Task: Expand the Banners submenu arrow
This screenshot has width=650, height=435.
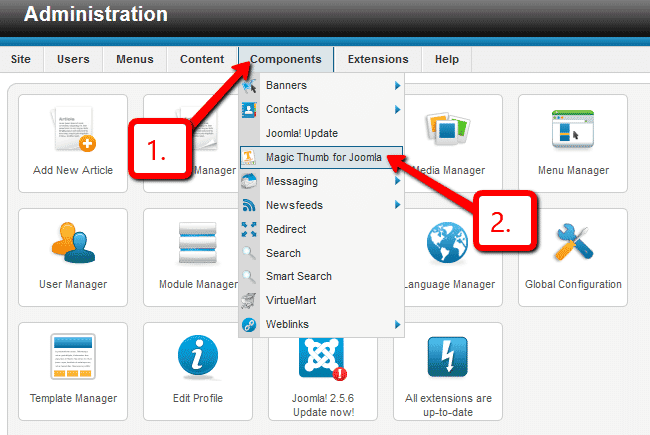Action: click(x=397, y=85)
